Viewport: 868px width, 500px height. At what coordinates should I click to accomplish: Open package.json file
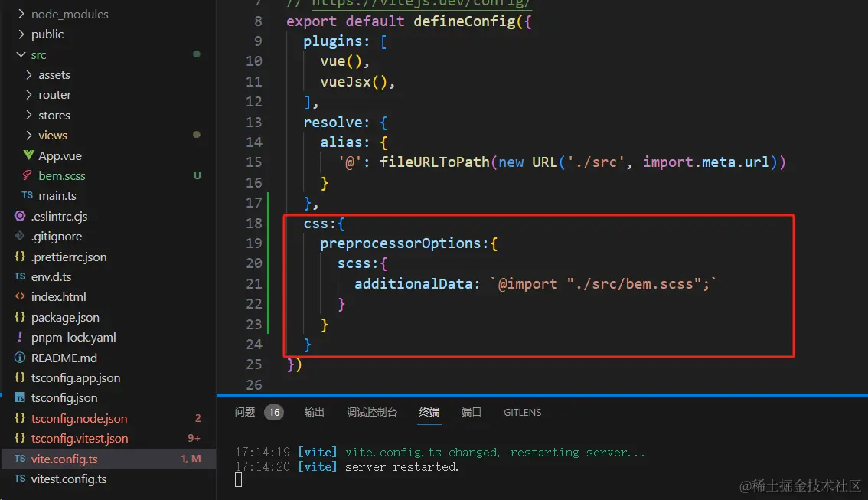[x=65, y=317]
